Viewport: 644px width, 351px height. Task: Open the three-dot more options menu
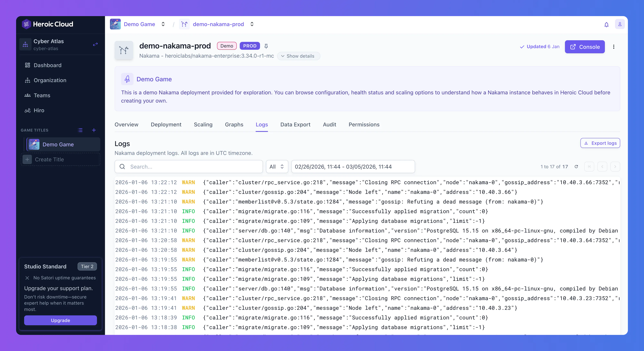(614, 47)
